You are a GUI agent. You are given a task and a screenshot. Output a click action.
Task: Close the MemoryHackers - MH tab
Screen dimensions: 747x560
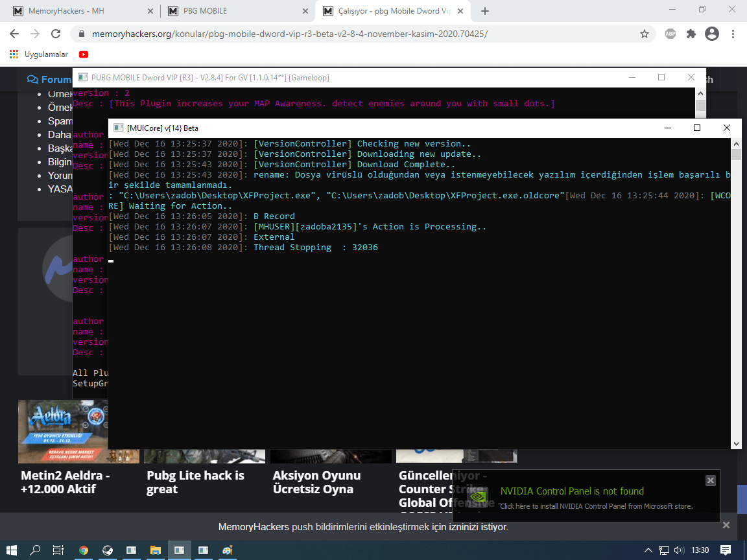150,11
